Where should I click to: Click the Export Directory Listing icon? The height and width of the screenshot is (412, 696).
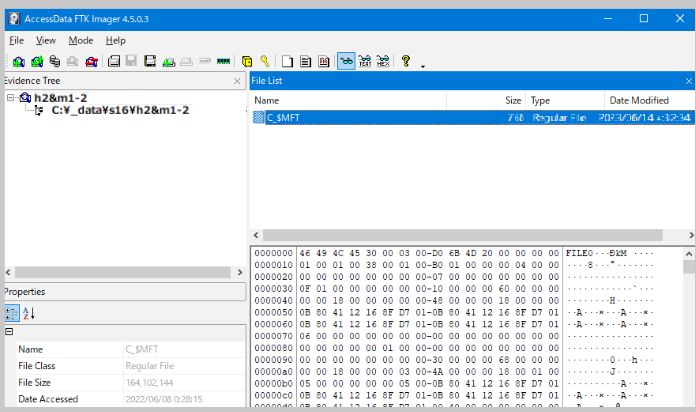[324, 61]
